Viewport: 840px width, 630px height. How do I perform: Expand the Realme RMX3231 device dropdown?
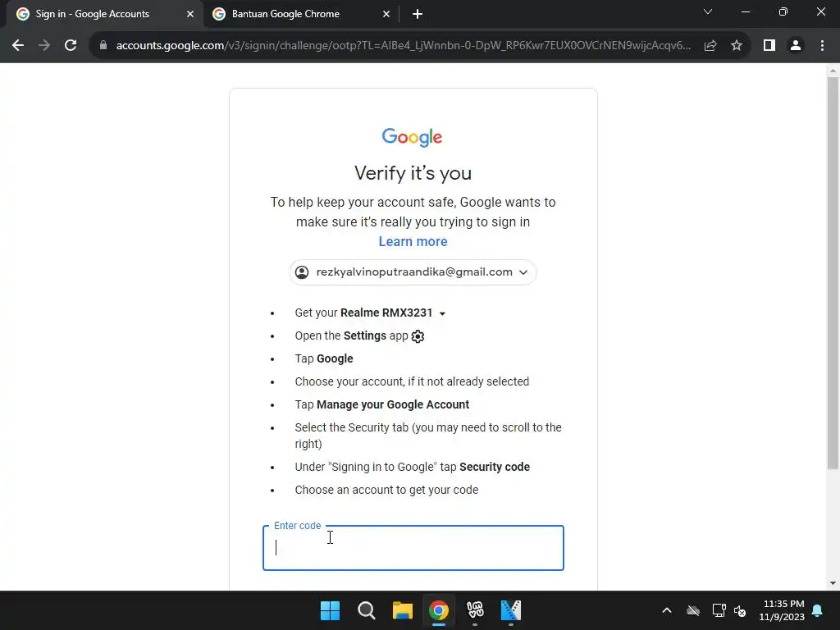click(442, 314)
